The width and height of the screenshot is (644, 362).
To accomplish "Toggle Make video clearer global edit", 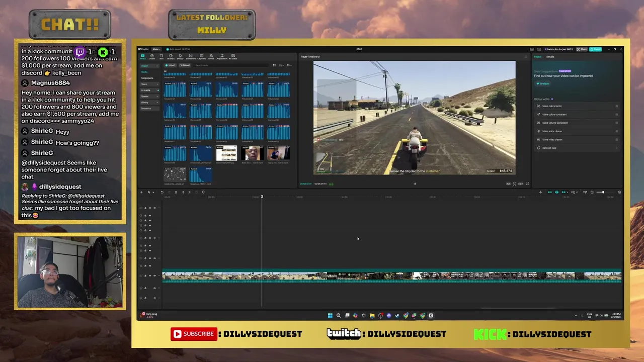I will pos(617,140).
